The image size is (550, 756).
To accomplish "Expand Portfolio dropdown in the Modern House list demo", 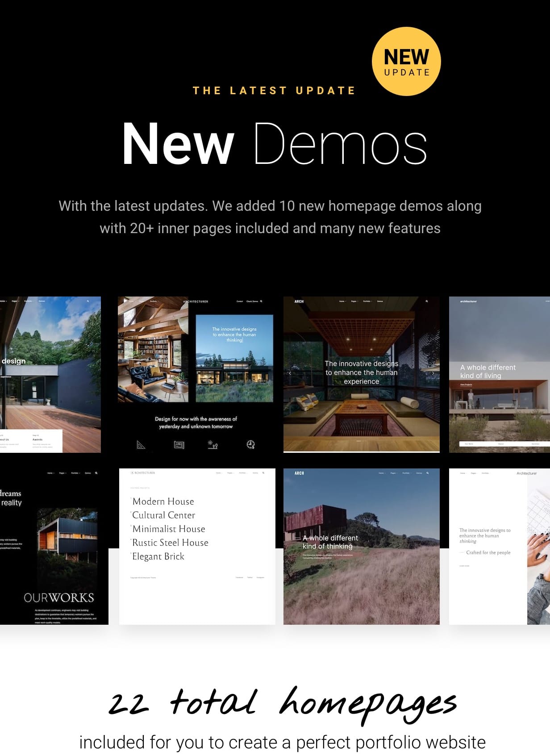I will pos(243,472).
